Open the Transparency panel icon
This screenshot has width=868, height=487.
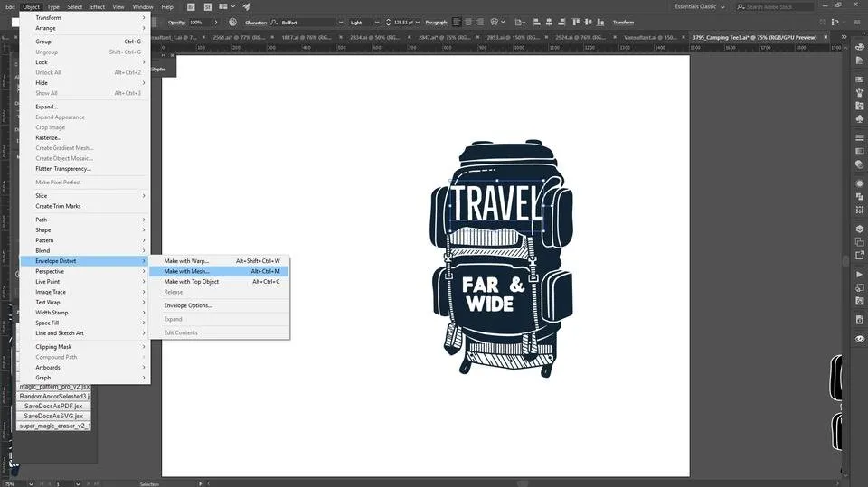(x=860, y=164)
